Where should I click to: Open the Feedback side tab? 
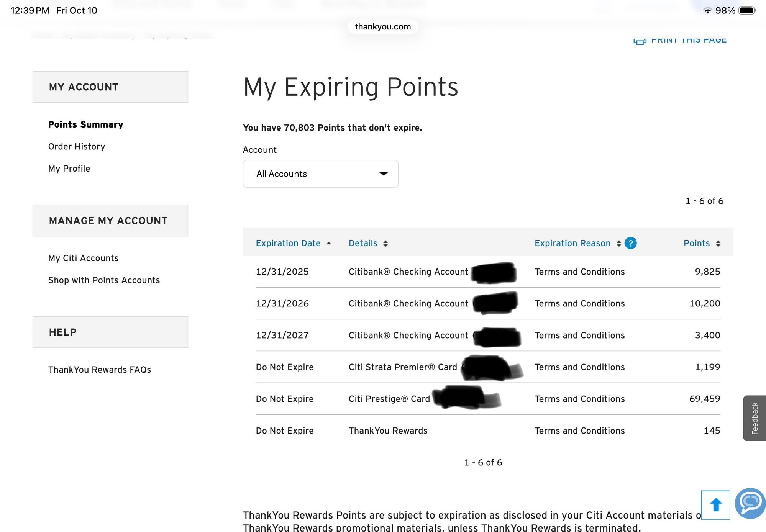pos(754,418)
